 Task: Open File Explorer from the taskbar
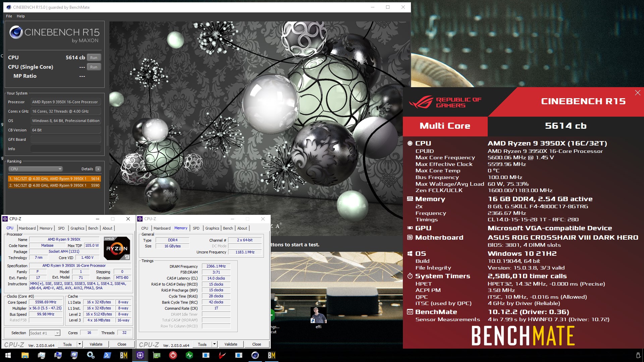pyautogui.click(x=25, y=355)
